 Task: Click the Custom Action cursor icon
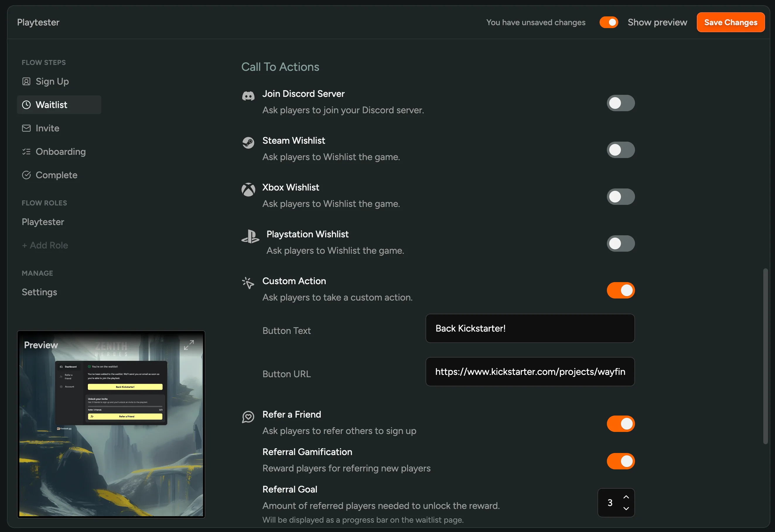tap(248, 283)
